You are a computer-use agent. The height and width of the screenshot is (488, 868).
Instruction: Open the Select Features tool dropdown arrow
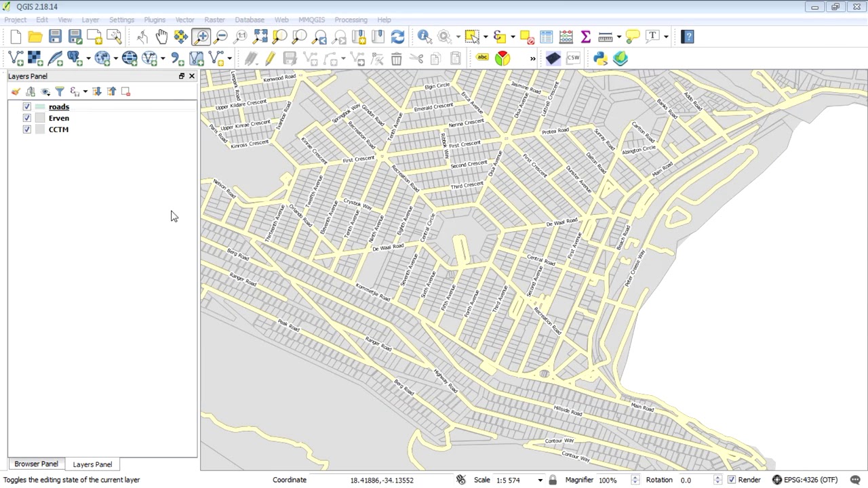coord(486,37)
